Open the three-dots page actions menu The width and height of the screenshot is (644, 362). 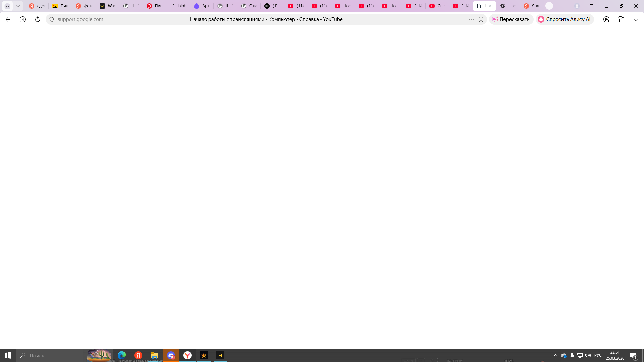click(x=471, y=19)
